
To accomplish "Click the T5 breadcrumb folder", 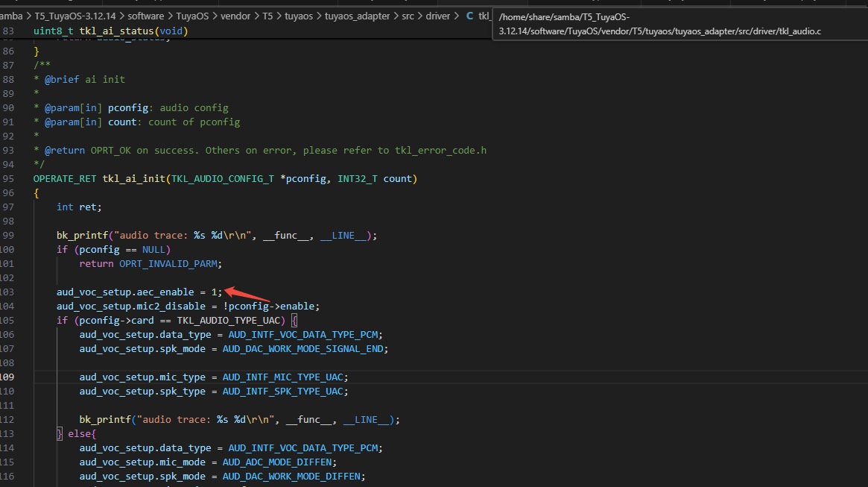I will [x=267, y=16].
